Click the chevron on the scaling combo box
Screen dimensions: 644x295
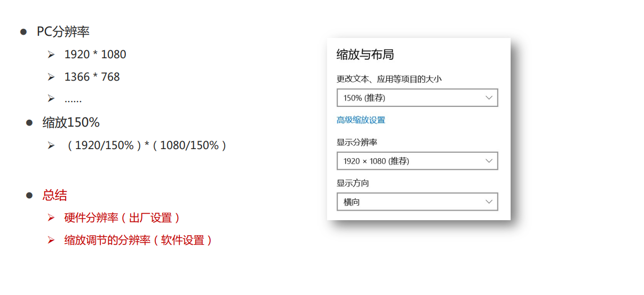click(489, 98)
